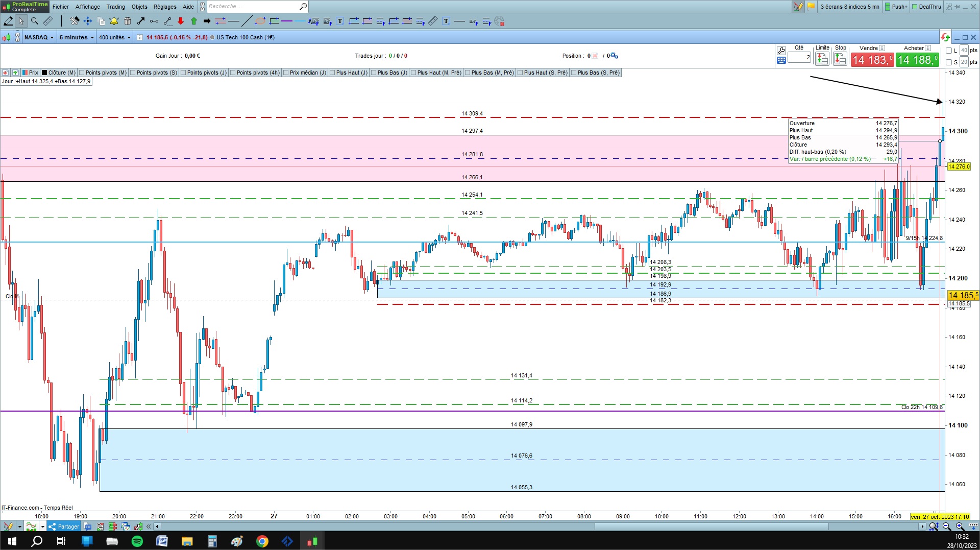Click the DealThru button

[x=926, y=7]
